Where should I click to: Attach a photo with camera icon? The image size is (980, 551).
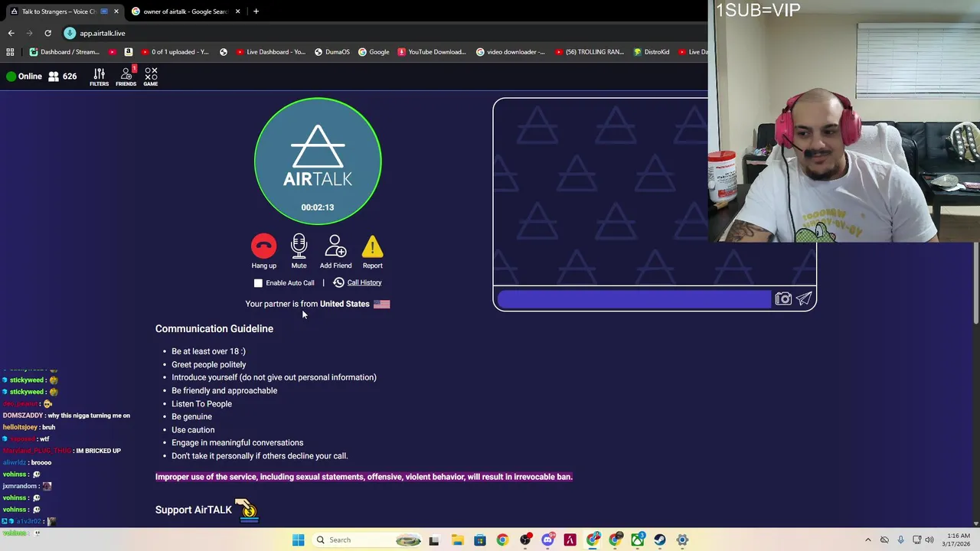(782, 299)
